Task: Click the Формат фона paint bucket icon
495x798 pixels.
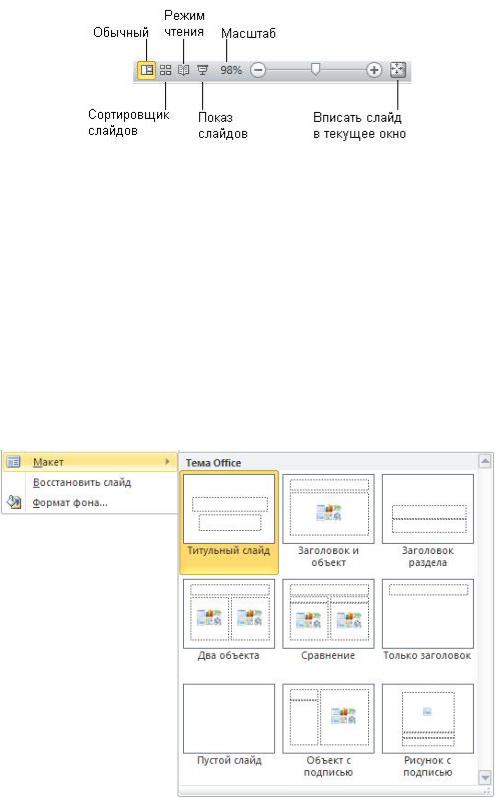Action: click(x=13, y=503)
